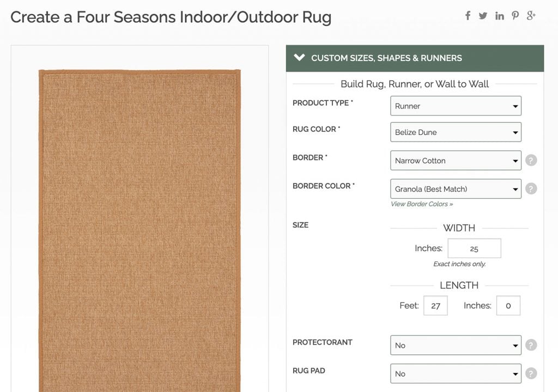Share the rug on Facebook
558x392 pixels.
(x=468, y=16)
